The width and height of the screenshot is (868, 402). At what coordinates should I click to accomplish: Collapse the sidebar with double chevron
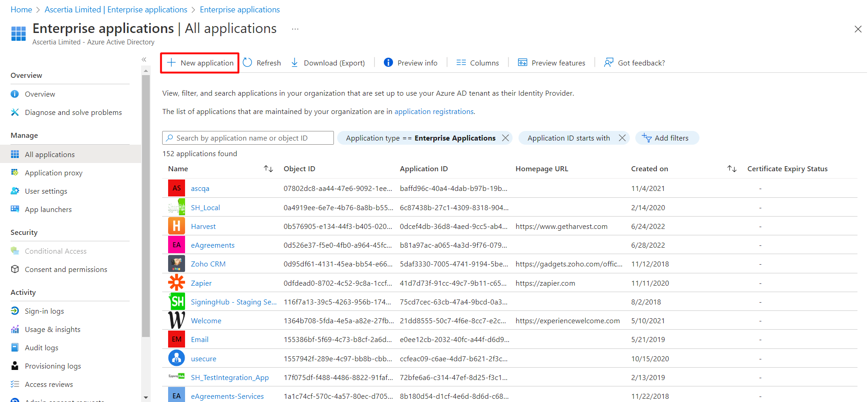144,60
